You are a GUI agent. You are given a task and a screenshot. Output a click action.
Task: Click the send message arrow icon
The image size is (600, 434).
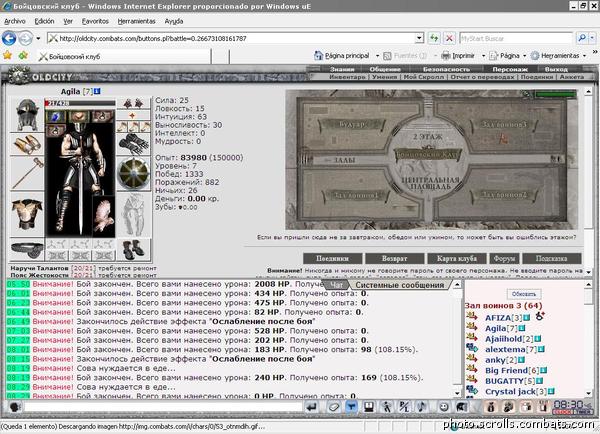(312, 406)
